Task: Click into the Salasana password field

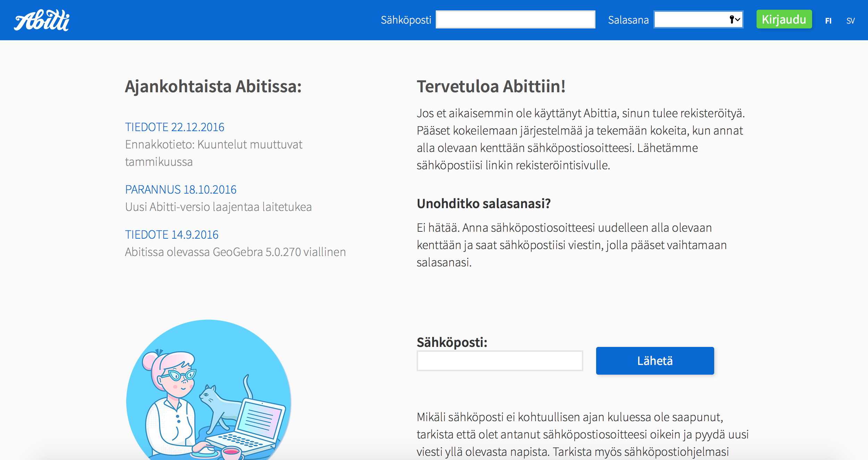Action: [x=691, y=20]
